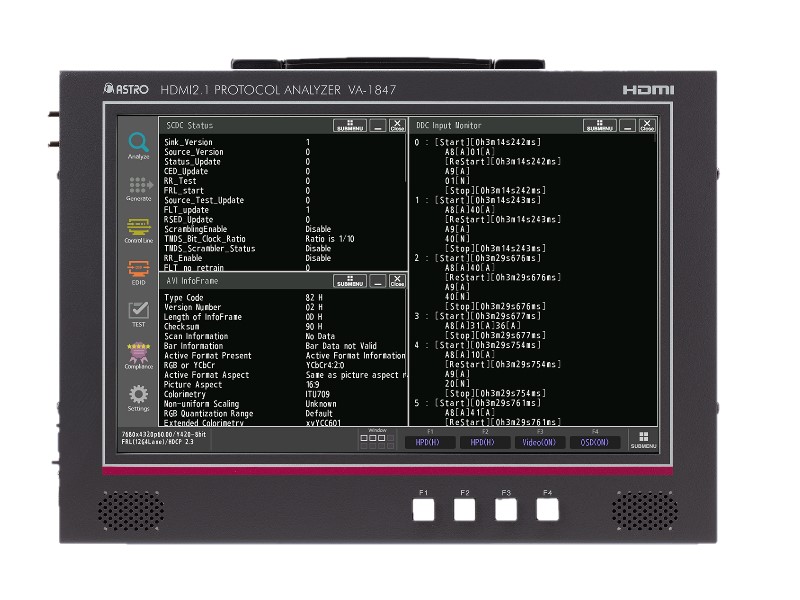Select the TMDS_Scrambler_Status row
800x600 pixels.
284,248
